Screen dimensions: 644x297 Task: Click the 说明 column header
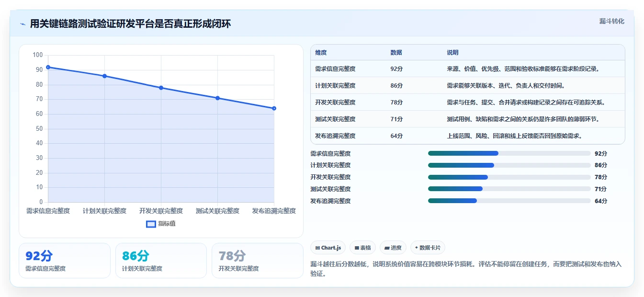coord(453,53)
